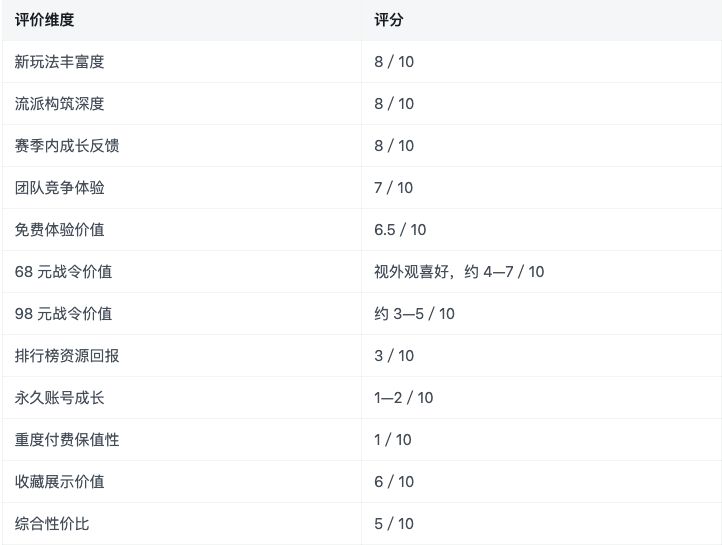Click the 赛季内成长反馈 row label
Image resolution: width=722 pixels, height=545 pixels.
point(67,145)
